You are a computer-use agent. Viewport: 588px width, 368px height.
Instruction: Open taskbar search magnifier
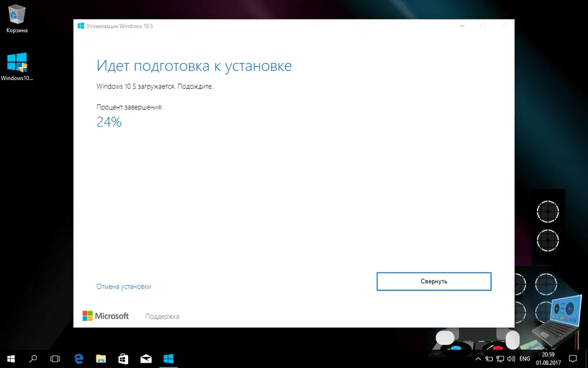(33, 359)
